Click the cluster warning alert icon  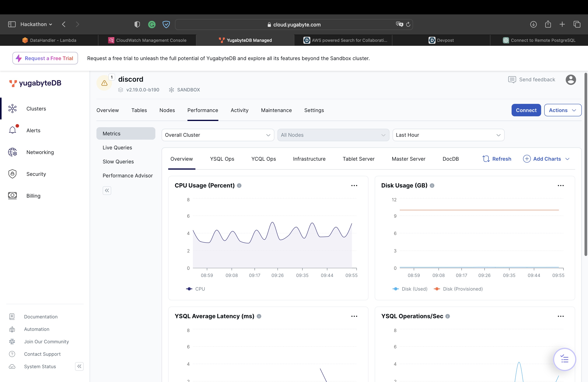tap(104, 83)
